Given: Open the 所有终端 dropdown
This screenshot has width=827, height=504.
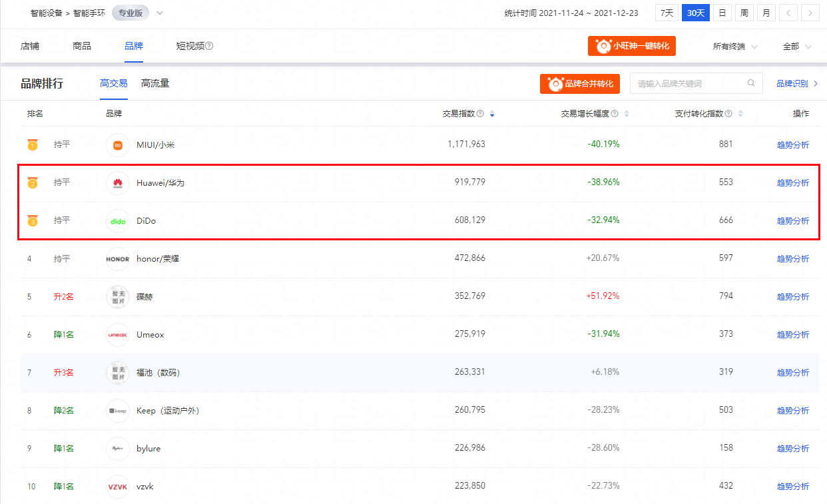Looking at the screenshot, I should pos(735,47).
